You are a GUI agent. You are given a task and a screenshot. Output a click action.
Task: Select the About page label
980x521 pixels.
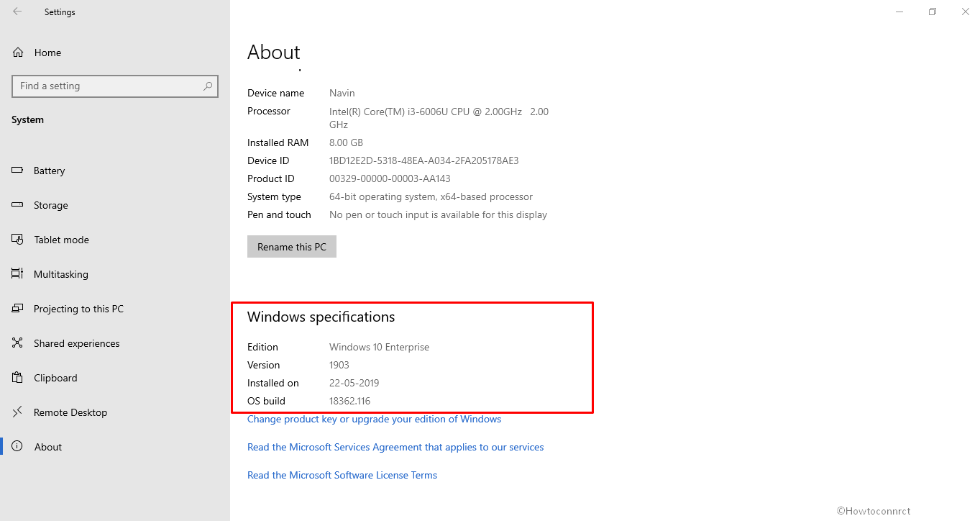(x=48, y=447)
